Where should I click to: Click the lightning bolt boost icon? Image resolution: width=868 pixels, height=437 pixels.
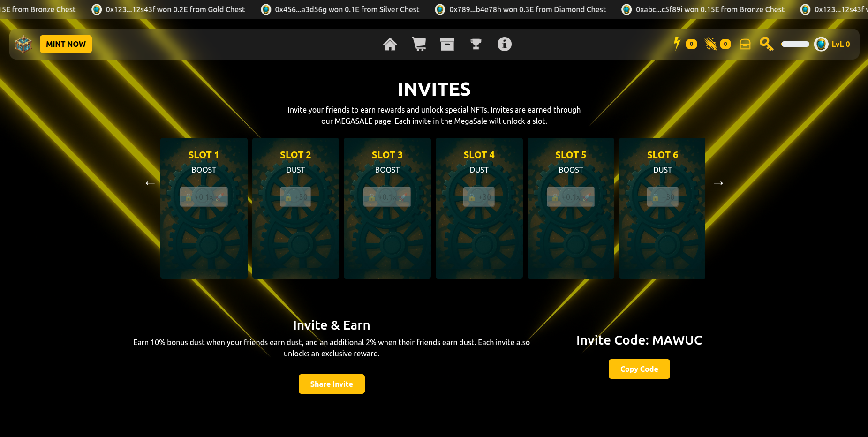[677, 44]
